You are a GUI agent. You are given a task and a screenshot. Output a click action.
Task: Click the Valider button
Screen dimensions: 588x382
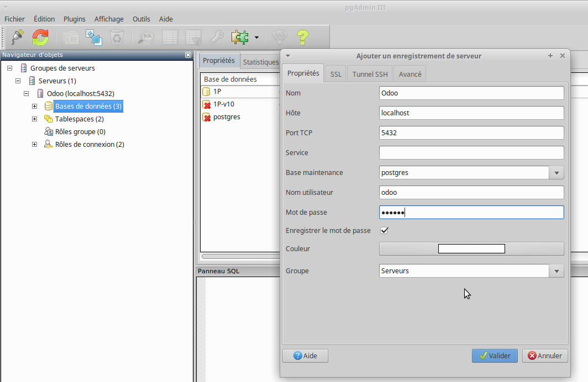495,356
